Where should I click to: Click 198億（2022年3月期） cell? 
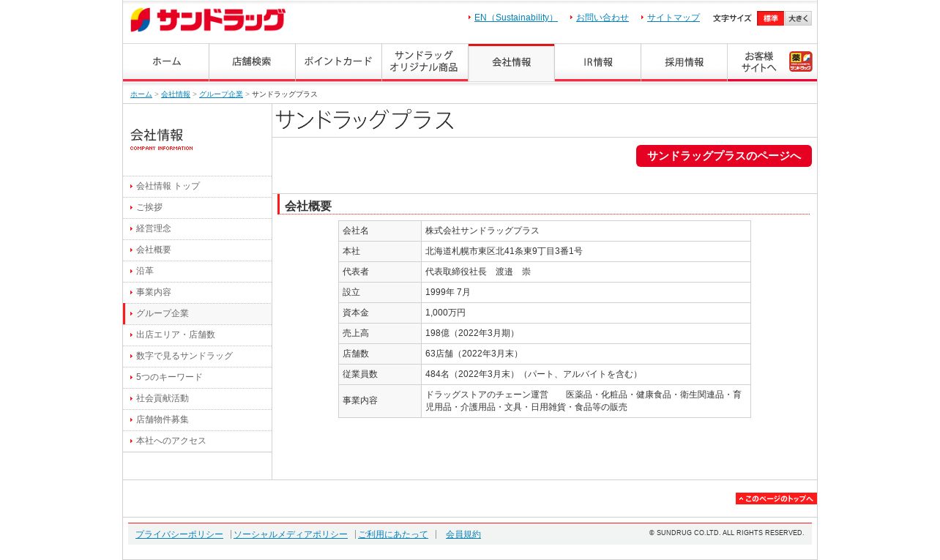coord(586,334)
